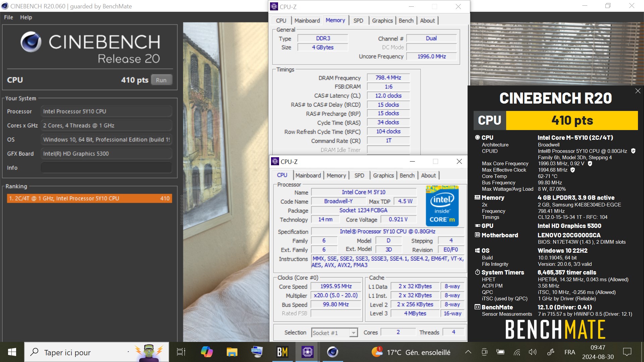Switch to CPU-Z via taskbar icon
Screen dimensions: 644x362
(307, 352)
